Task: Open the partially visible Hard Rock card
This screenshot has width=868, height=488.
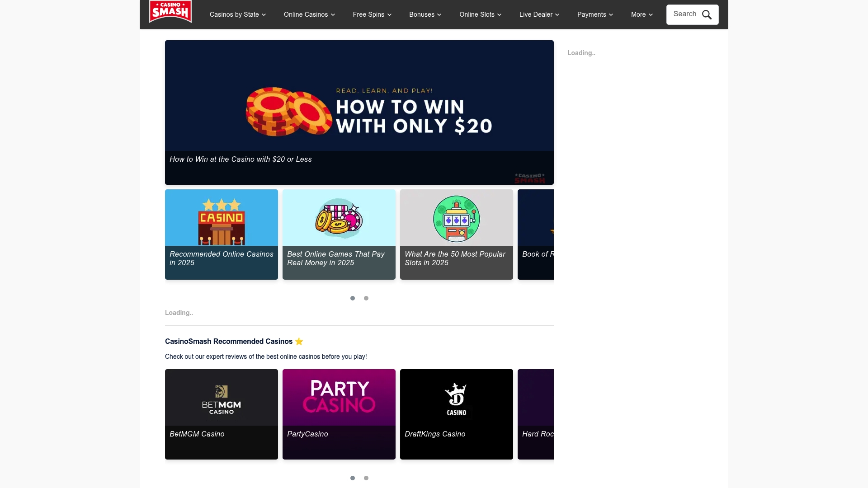Action: click(536, 414)
